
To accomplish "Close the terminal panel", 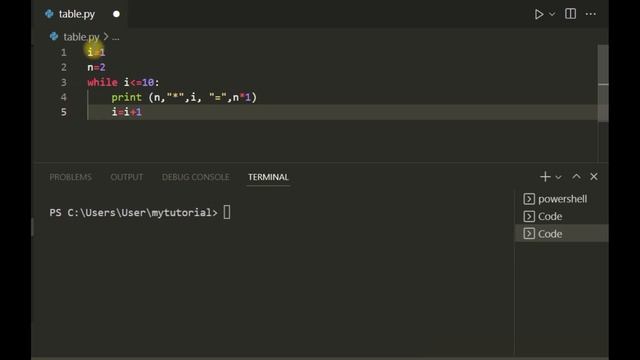I will [x=593, y=177].
